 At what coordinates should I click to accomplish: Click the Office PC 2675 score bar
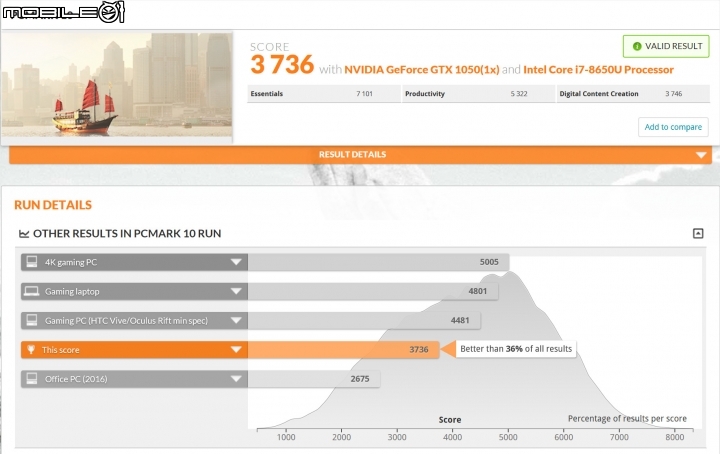314,379
